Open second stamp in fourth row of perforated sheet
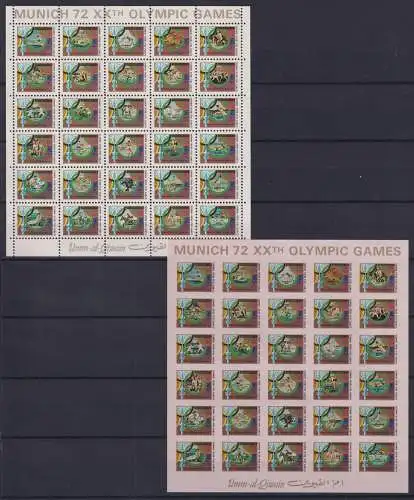414x500 pixels. [81, 149]
